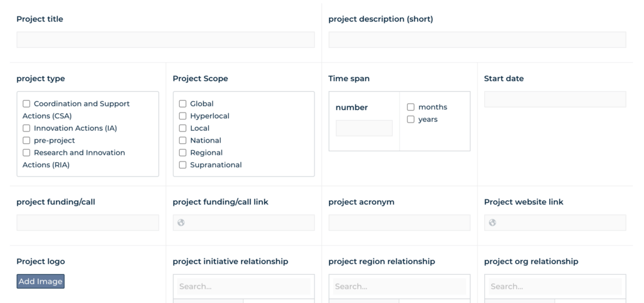Open the Start date field

click(x=555, y=99)
